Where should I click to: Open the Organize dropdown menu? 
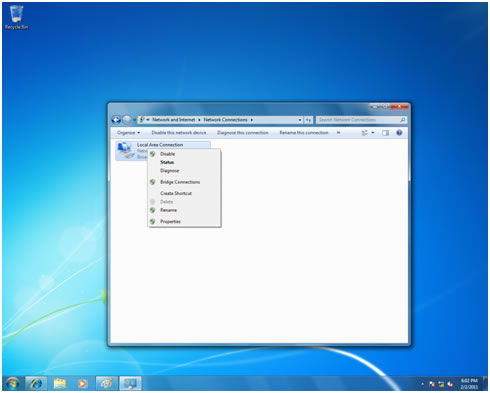[x=128, y=133]
